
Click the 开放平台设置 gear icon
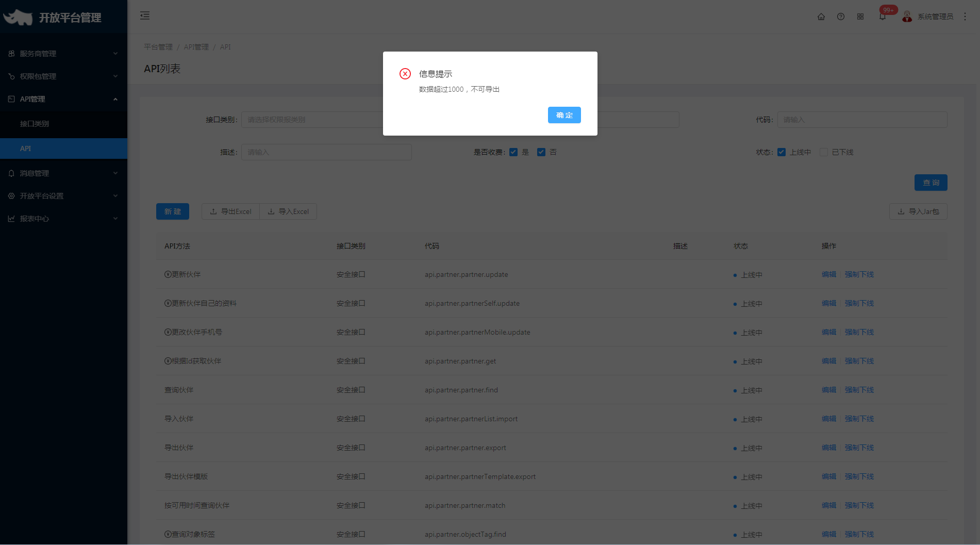tap(11, 196)
